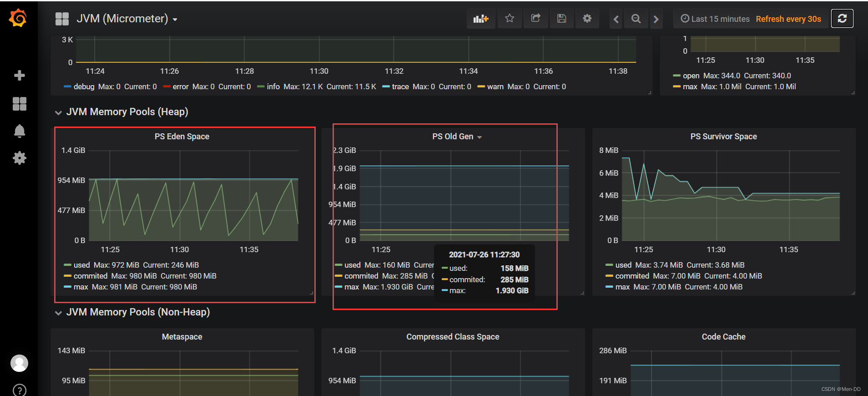This screenshot has height=396, width=868.
Task: Zoom out the time range
Action: [636, 19]
